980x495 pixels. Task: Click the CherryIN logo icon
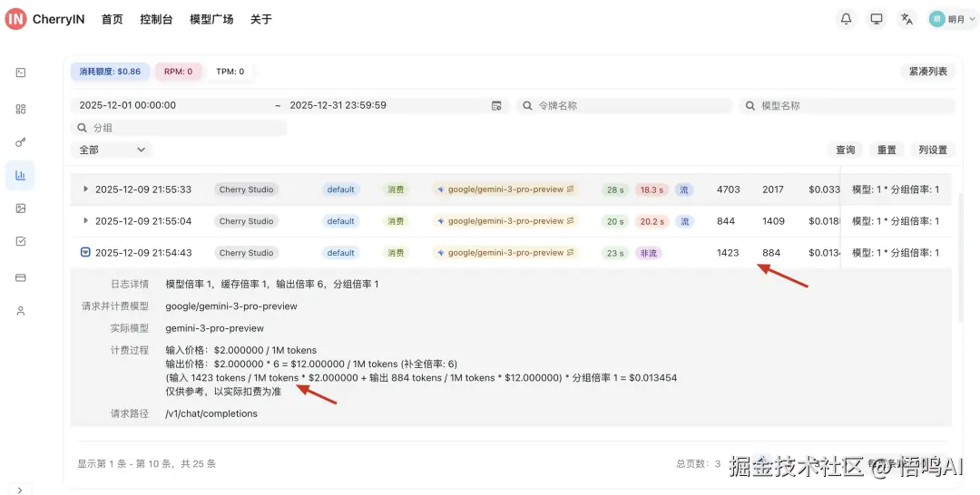point(15,19)
